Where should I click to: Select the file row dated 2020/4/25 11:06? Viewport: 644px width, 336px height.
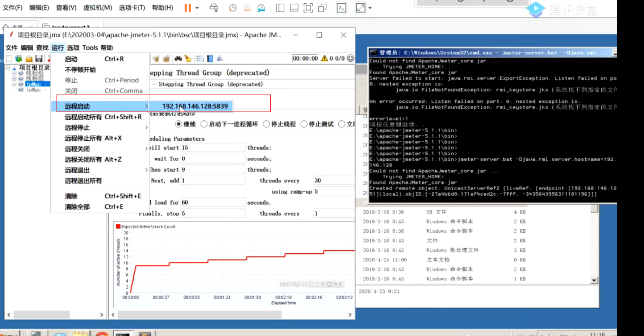click(444, 260)
